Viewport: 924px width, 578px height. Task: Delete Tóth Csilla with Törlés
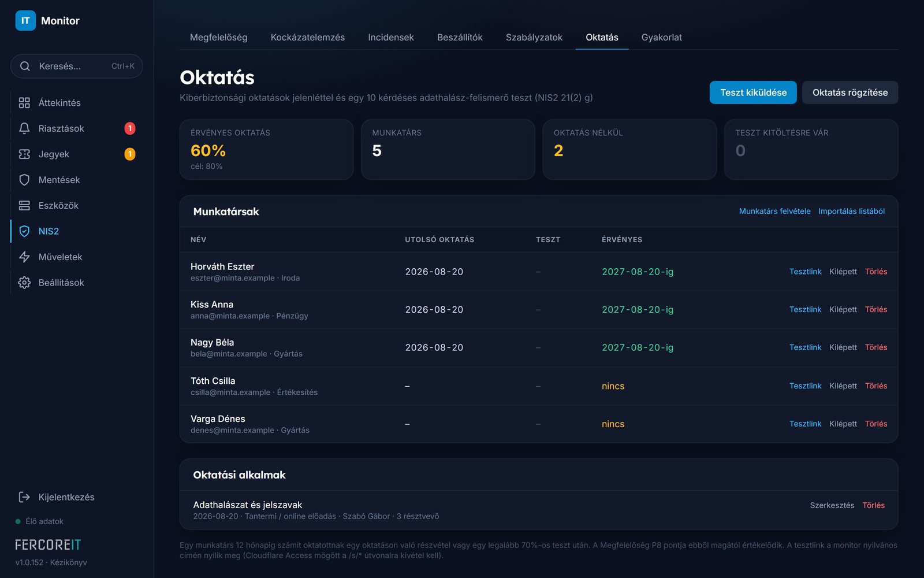click(x=876, y=386)
